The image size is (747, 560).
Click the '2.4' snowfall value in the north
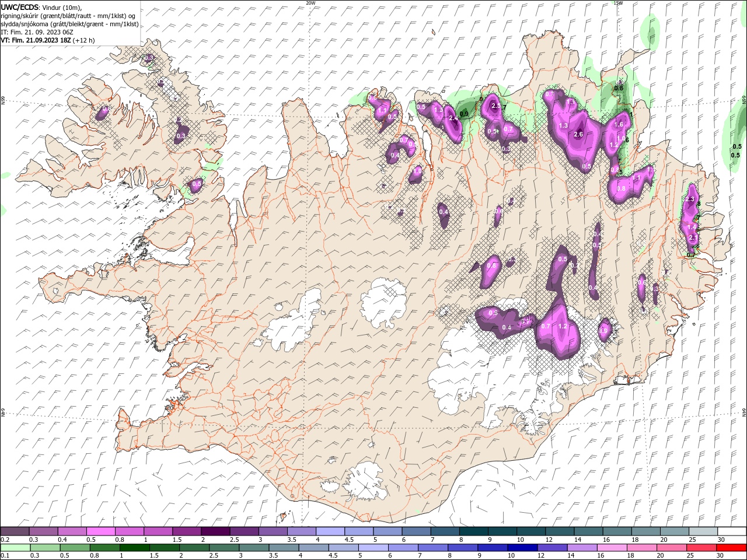click(x=453, y=118)
